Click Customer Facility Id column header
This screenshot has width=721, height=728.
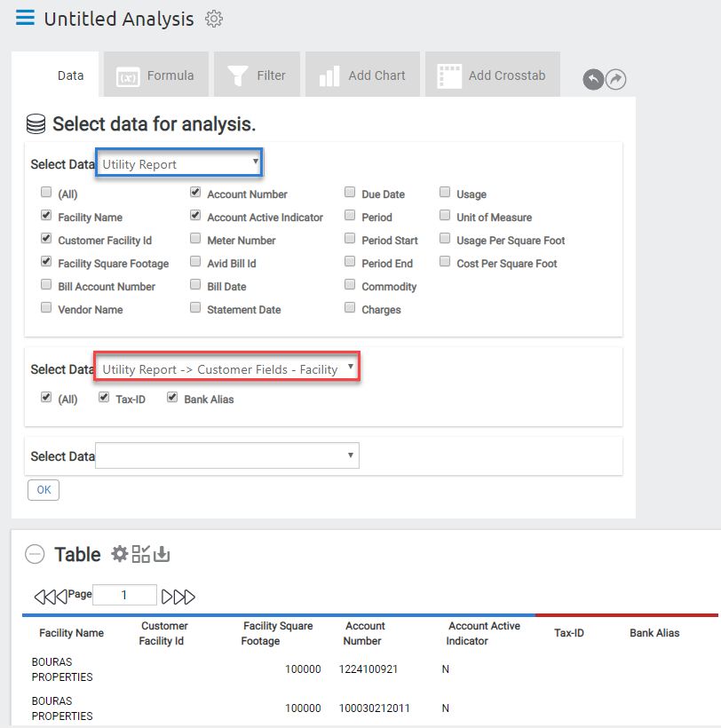[x=163, y=633]
